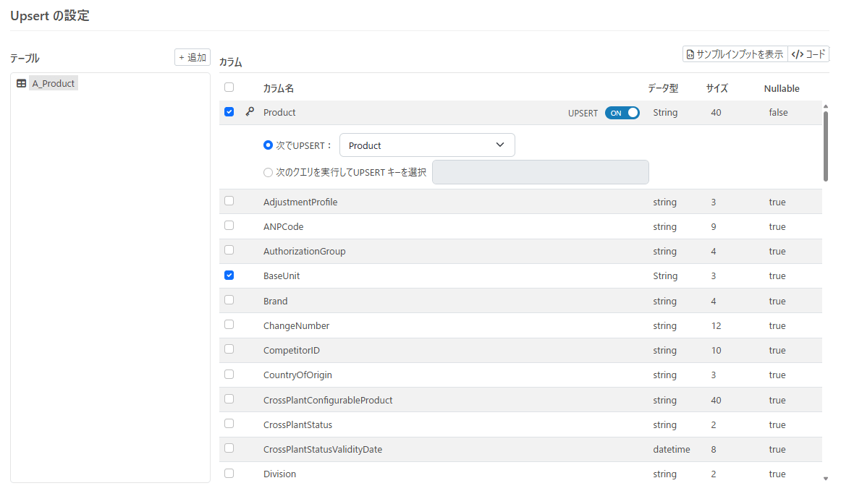
Task: Tick the Division column checkbox
Action: (x=229, y=473)
